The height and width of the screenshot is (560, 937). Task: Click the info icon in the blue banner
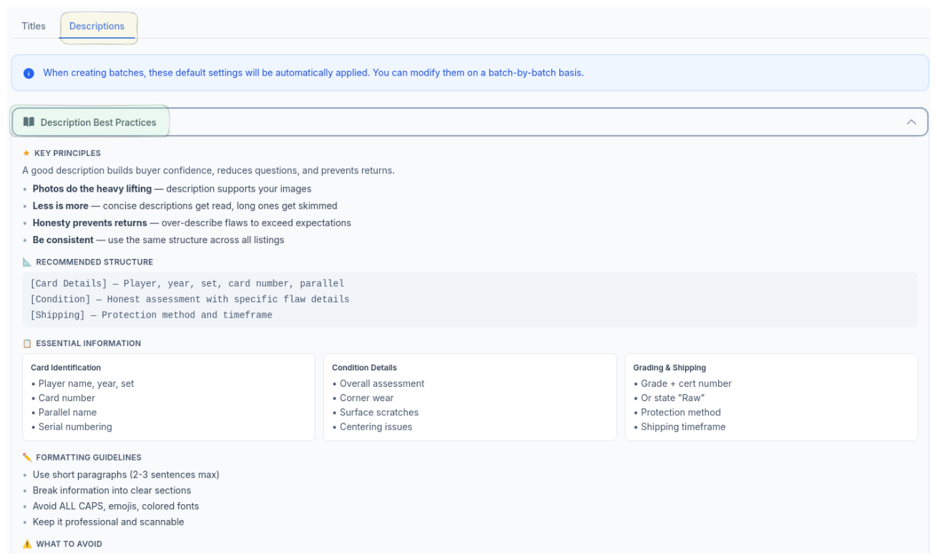(29, 73)
